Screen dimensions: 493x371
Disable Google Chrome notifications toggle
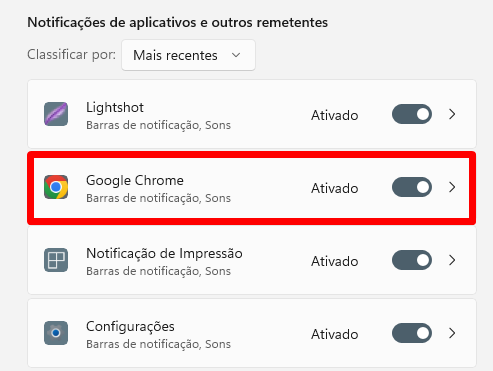412,187
